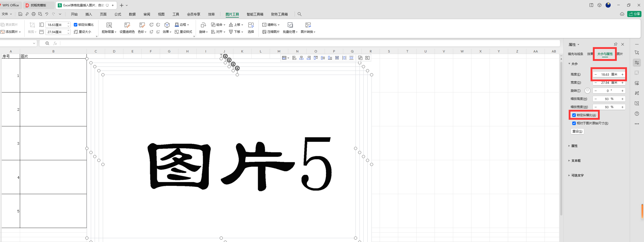The height and width of the screenshot is (242, 644).
Task: Click the Remove Background (抠除背景) icon
Action: pyautogui.click(x=109, y=25)
